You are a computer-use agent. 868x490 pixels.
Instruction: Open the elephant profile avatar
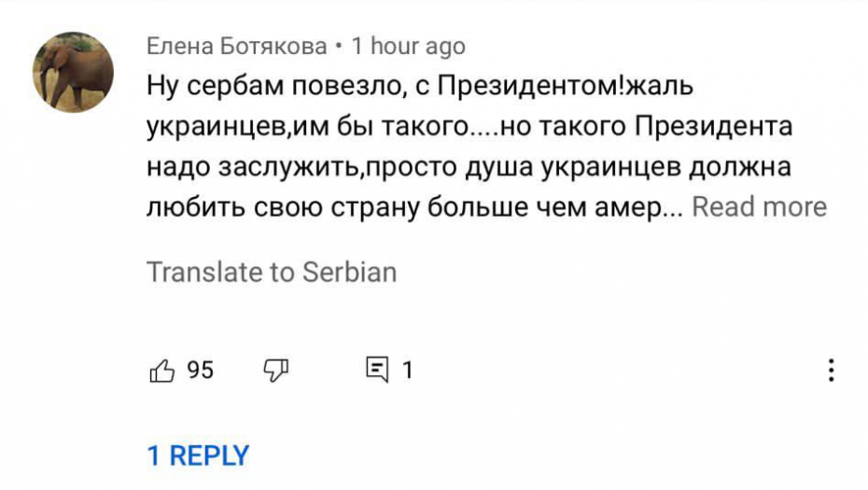pyautogui.click(x=74, y=73)
